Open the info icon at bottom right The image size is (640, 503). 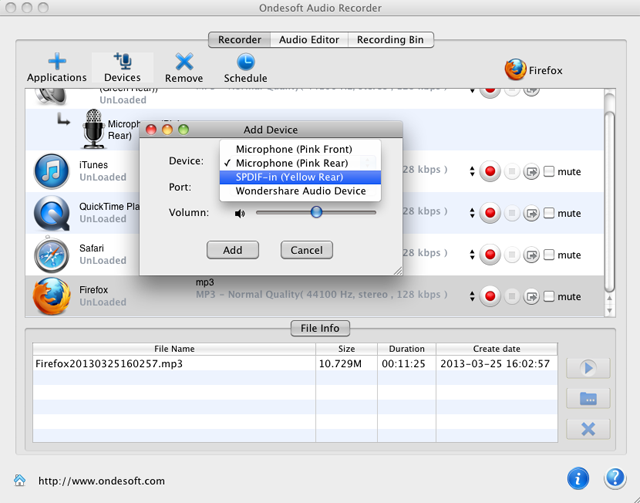click(x=577, y=477)
